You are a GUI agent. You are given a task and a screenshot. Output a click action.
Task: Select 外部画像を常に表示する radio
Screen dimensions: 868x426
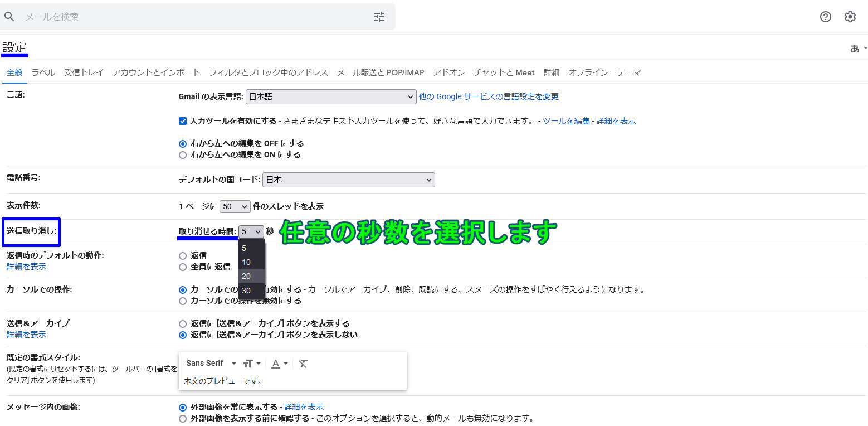(183, 407)
